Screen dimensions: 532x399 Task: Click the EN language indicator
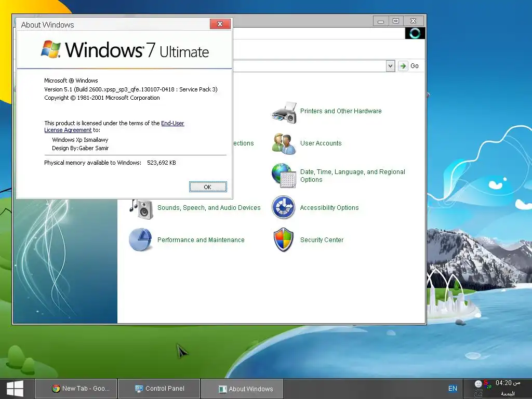click(453, 389)
